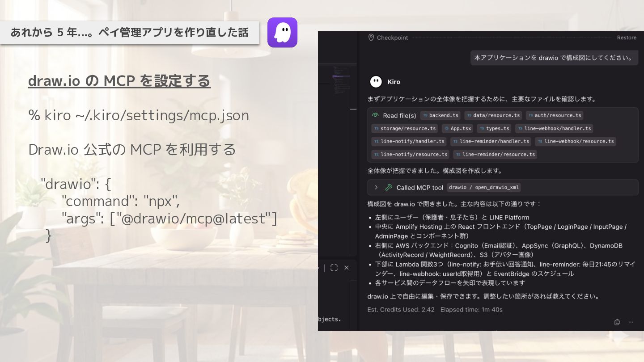Click the '% kiro ~/.kiro/settings/mcp.json' command text
This screenshot has width=644, height=362.
tap(139, 115)
